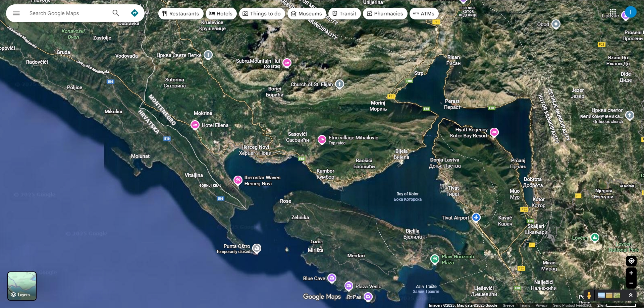Open directions via the blue arrow icon

pyautogui.click(x=135, y=13)
